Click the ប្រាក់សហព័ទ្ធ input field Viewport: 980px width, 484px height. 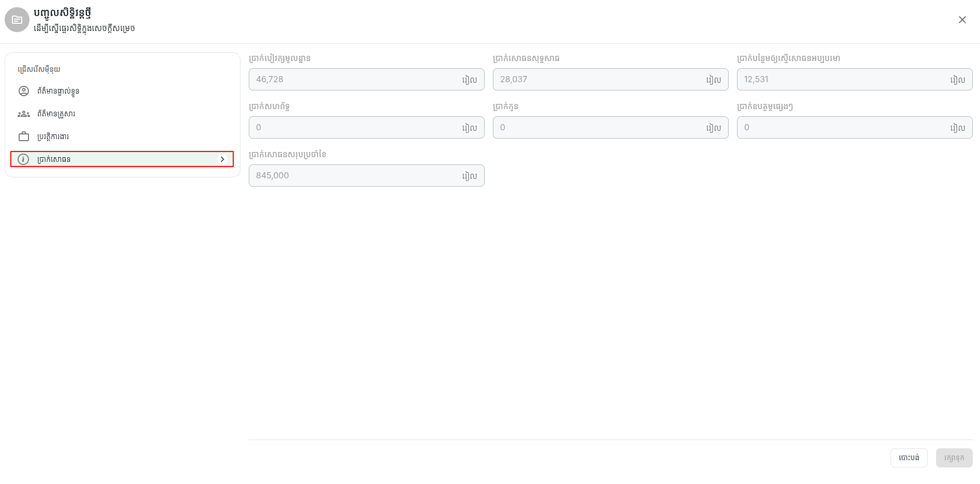tap(366, 127)
